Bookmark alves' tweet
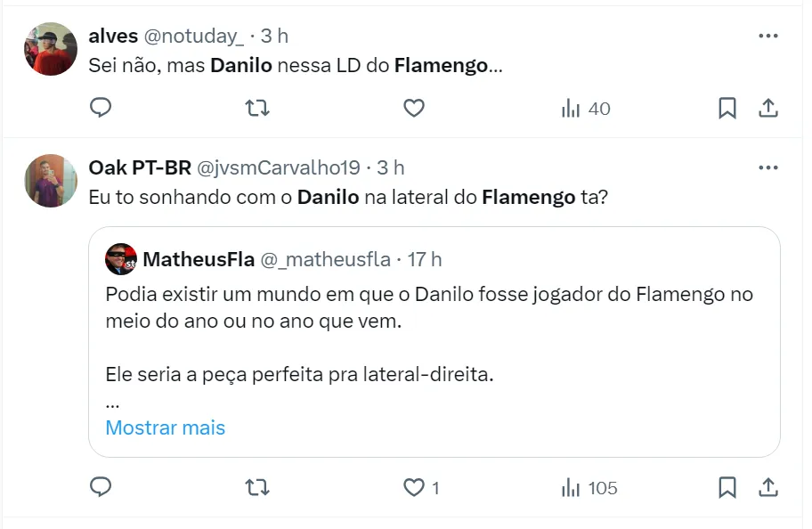Screen dimensions: 812x529 727,109
